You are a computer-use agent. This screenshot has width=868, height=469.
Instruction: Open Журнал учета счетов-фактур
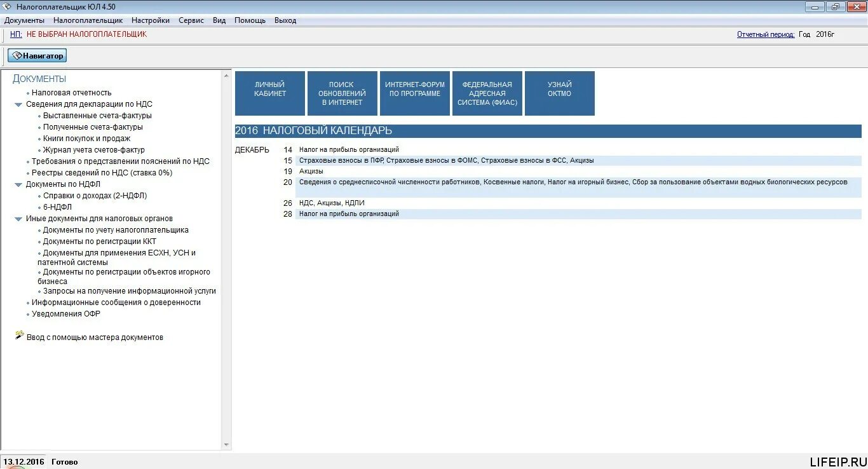tap(93, 150)
